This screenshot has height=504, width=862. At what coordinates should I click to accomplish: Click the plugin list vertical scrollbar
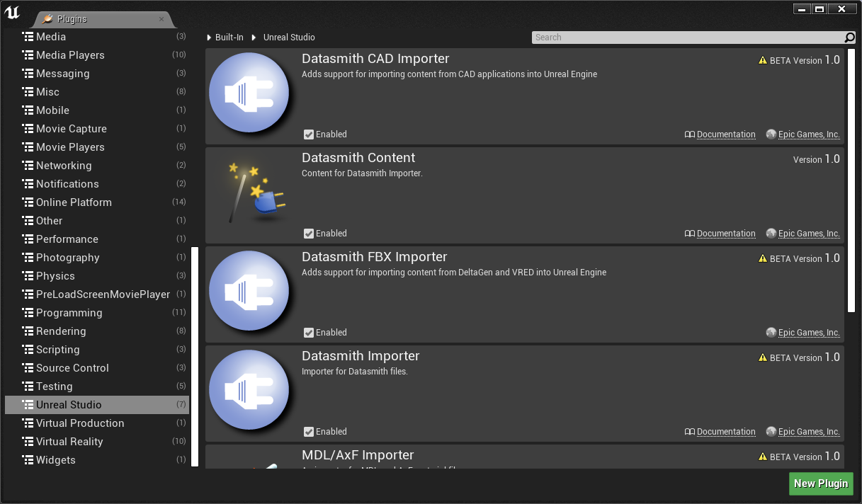point(851,181)
